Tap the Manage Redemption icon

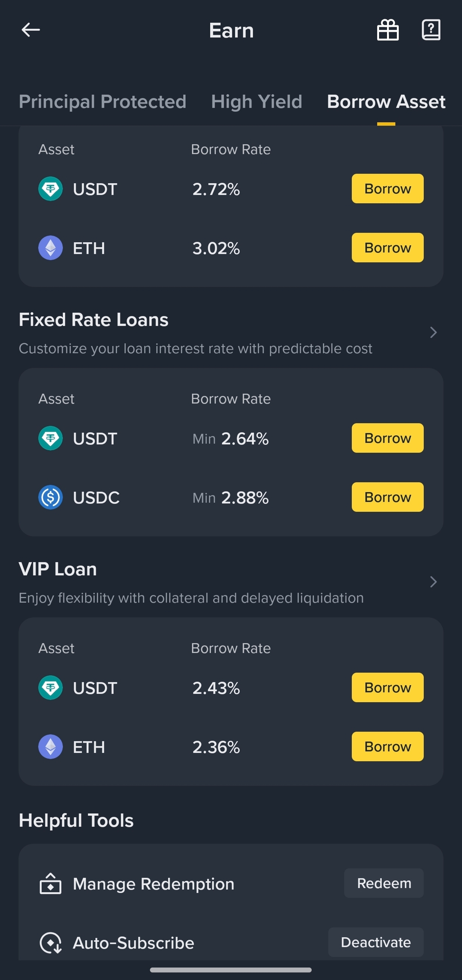pyautogui.click(x=51, y=883)
